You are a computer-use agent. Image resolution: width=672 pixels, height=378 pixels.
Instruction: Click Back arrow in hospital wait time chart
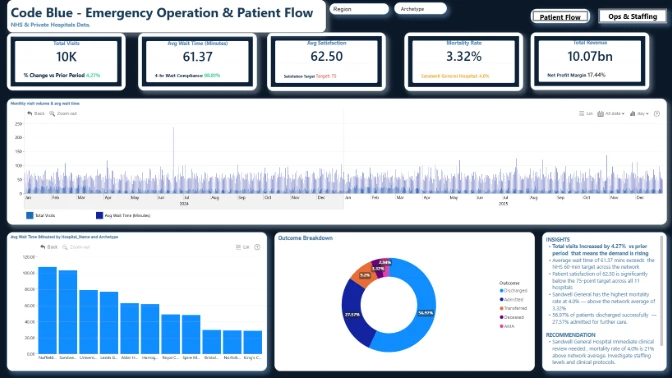[49, 247]
